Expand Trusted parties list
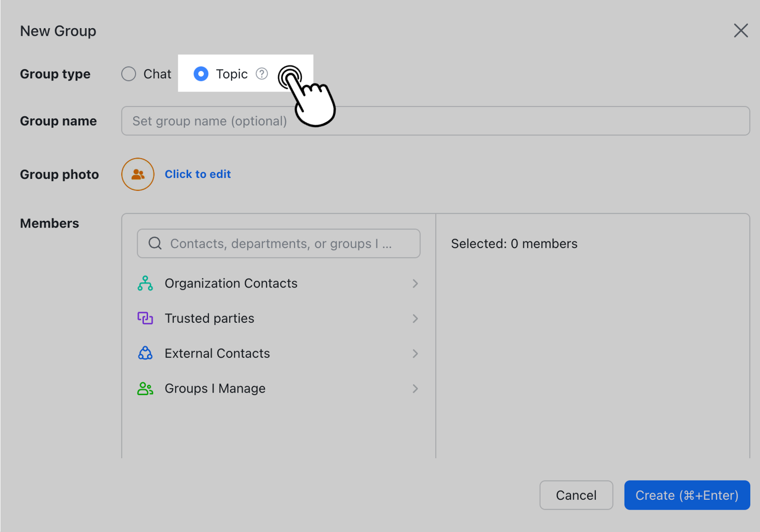Image resolution: width=760 pixels, height=532 pixels. 416,318
